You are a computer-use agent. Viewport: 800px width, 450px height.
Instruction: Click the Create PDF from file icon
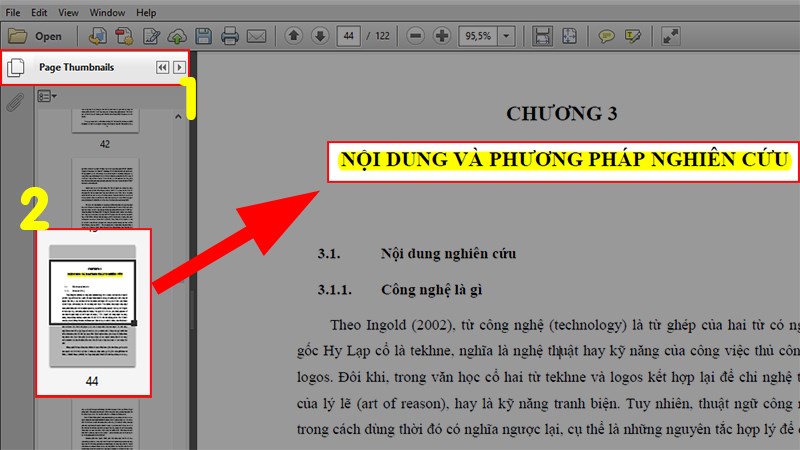point(97,36)
